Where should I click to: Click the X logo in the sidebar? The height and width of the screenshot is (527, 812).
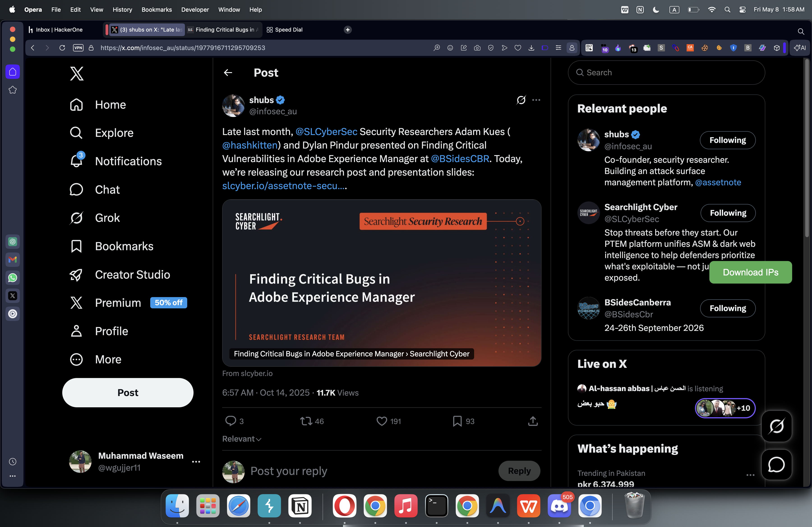[77, 73]
